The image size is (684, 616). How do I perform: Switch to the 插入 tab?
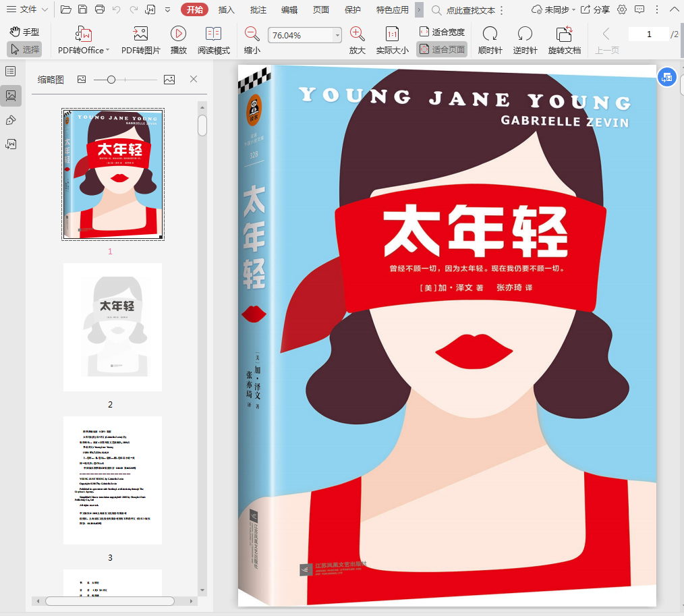[226, 9]
